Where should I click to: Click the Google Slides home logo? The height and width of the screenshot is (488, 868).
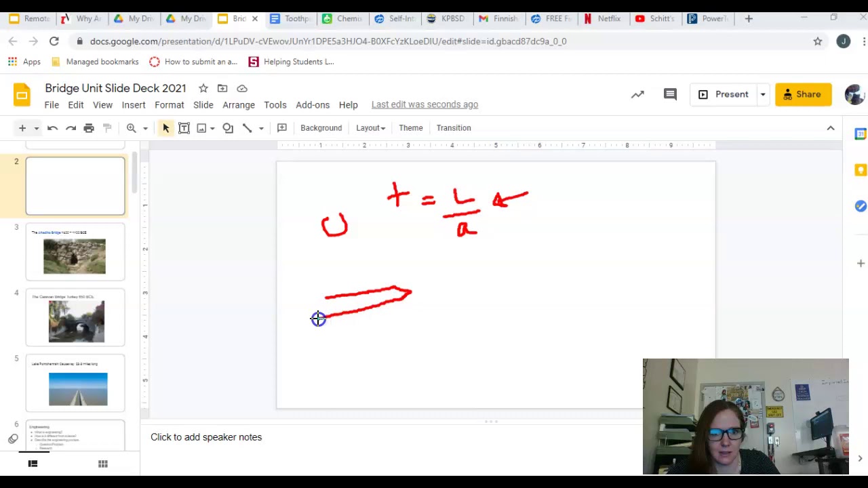(x=22, y=95)
